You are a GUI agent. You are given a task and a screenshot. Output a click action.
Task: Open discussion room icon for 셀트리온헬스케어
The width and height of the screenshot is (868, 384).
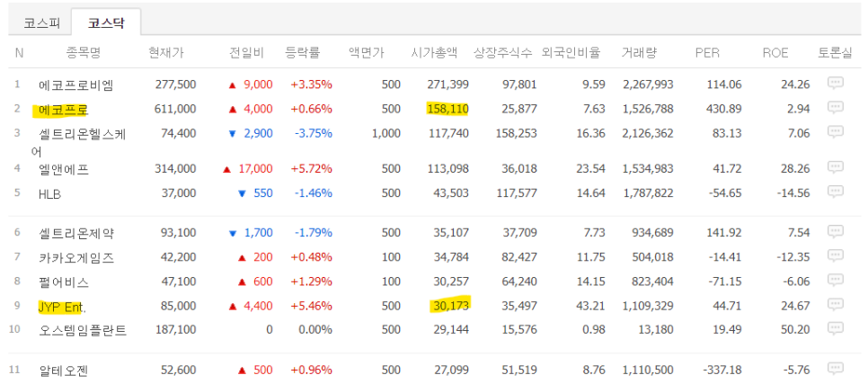(835, 132)
